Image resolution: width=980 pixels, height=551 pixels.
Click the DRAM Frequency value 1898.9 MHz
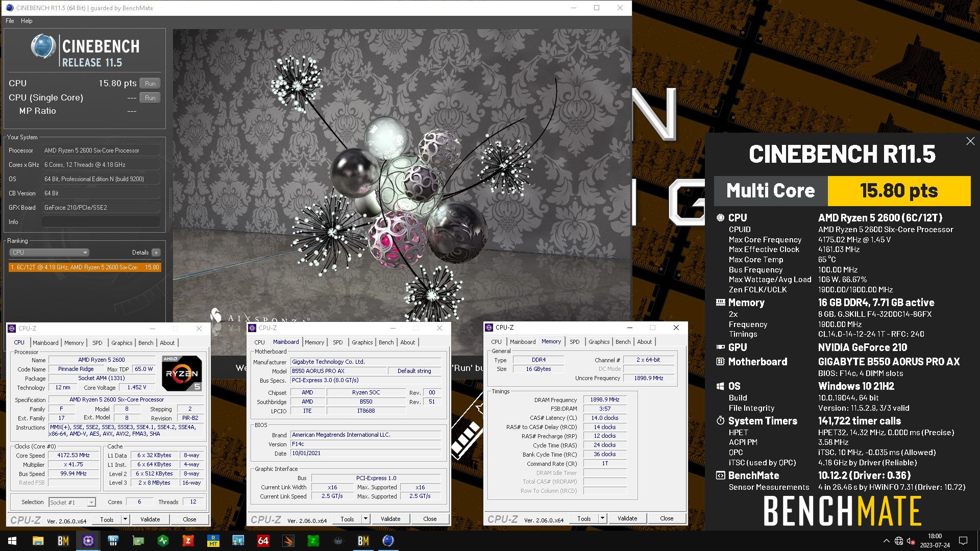click(x=605, y=400)
